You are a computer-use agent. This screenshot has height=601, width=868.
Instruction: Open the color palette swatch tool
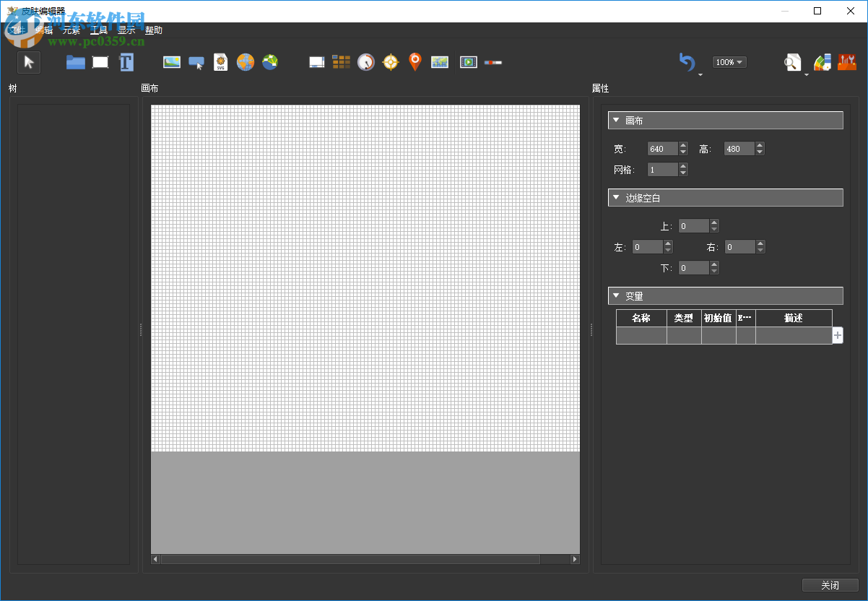[823, 62]
